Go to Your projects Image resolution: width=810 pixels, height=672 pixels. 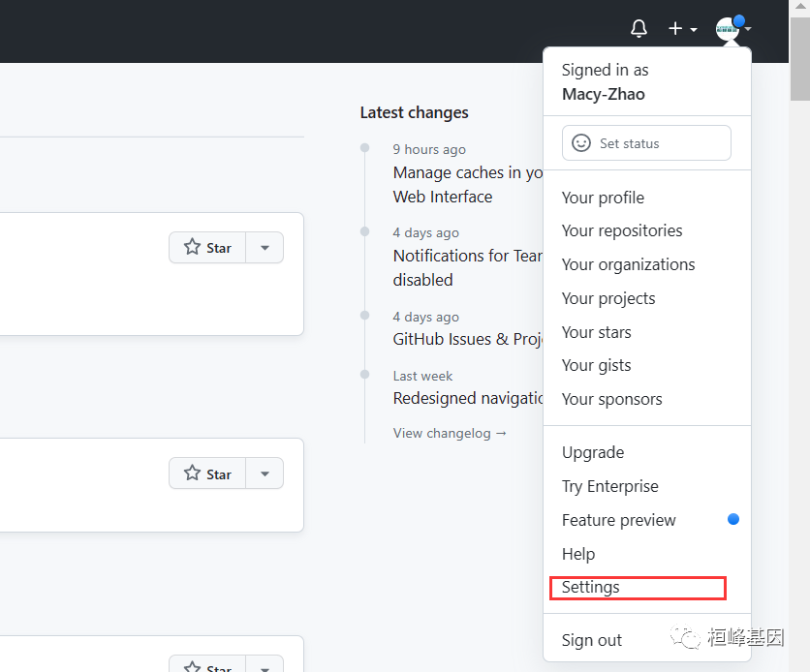click(x=608, y=298)
